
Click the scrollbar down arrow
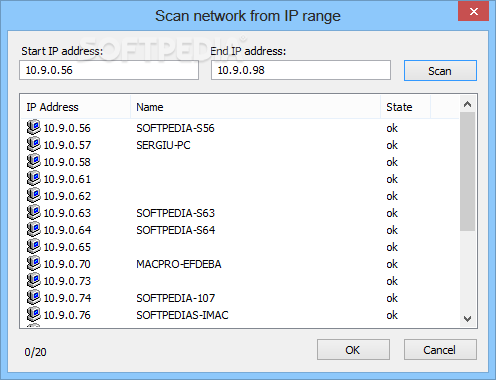coord(467,319)
